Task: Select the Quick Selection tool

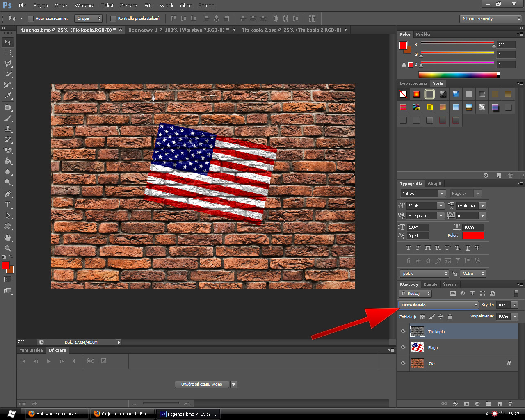Action: [x=8, y=74]
